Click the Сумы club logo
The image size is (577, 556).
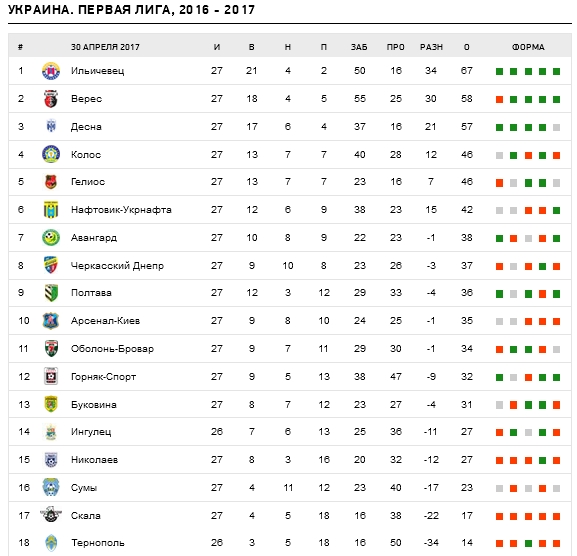pos(51,487)
